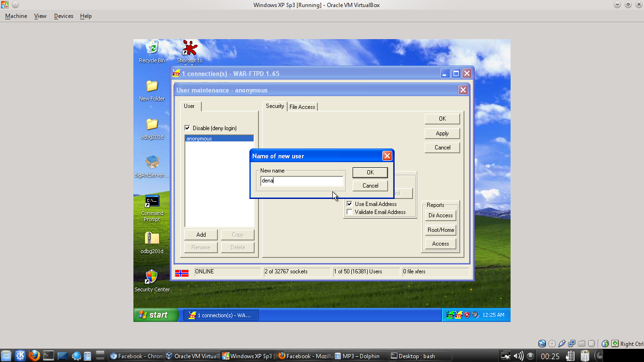Image resolution: width=644 pixels, height=362 pixels.
Task: Select the New Folder desktop icon
Action: point(152,86)
